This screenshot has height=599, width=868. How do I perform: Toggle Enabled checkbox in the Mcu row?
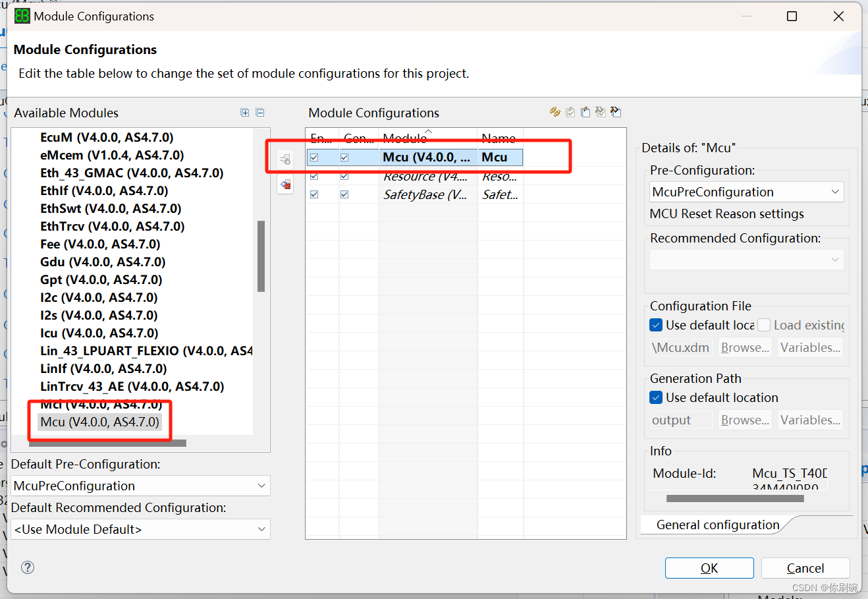click(x=314, y=157)
